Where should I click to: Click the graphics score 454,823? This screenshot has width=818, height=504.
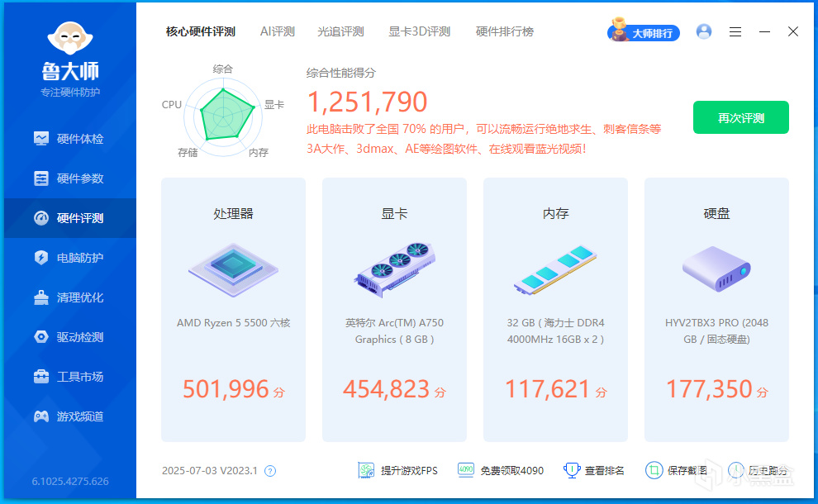coord(387,389)
